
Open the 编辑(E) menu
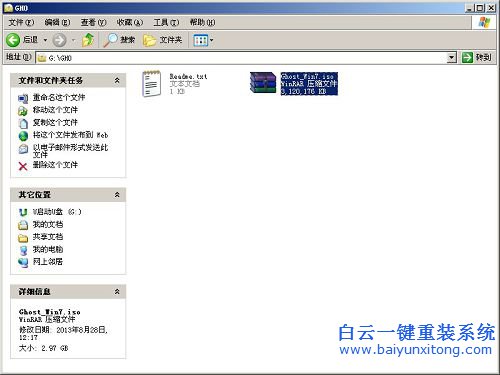[57, 22]
